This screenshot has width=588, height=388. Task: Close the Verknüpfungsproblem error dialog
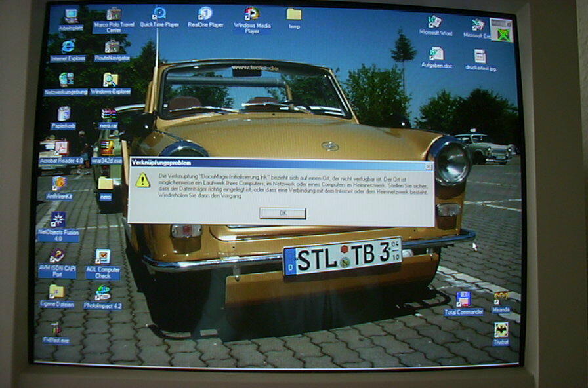point(429,167)
